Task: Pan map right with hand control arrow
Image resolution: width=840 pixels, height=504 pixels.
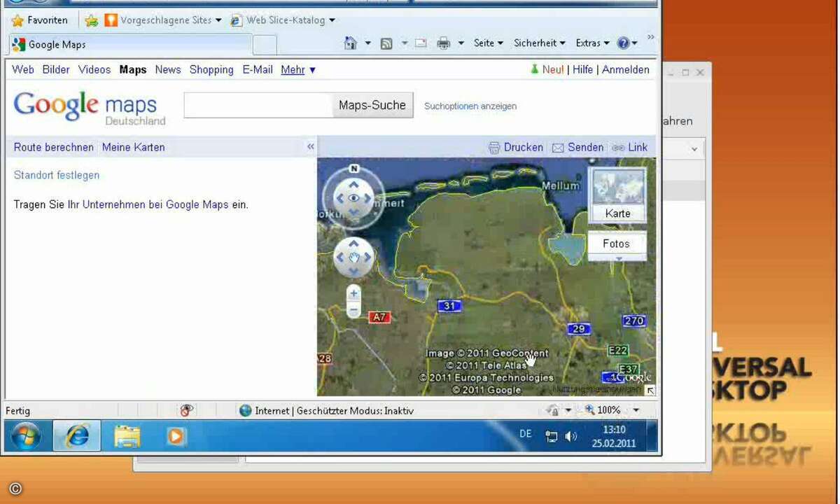Action: coord(367,258)
